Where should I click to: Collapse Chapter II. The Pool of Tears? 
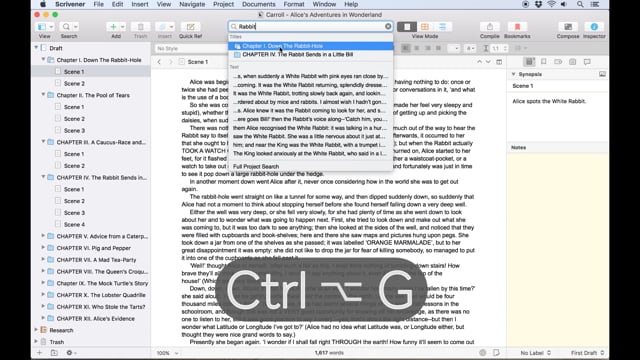[43, 95]
